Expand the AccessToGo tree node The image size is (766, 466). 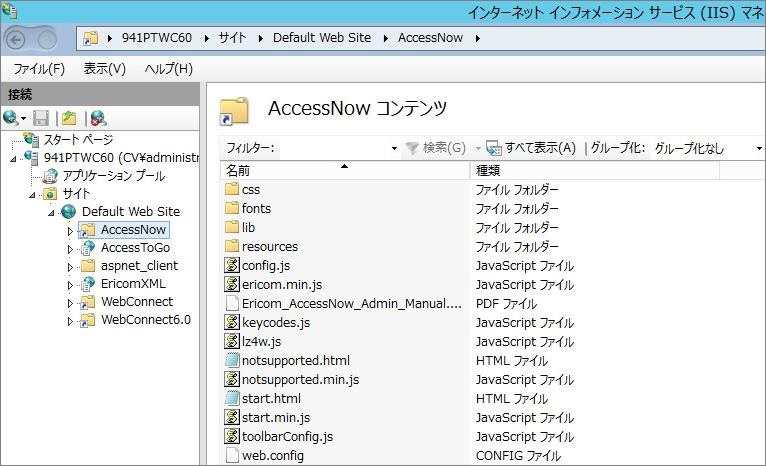click(70, 248)
